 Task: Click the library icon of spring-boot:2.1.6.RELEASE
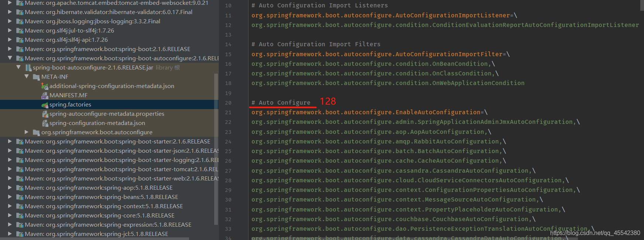click(20, 49)
